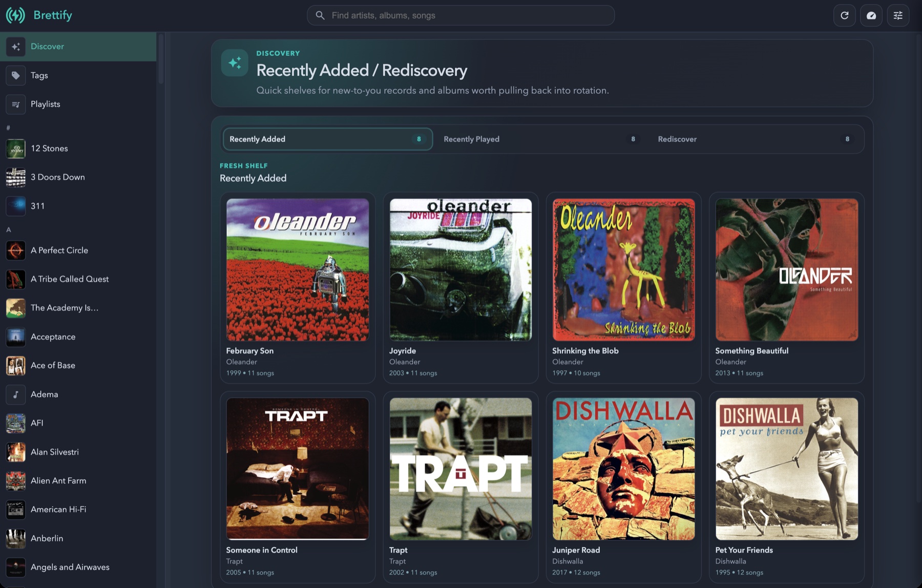Open the Trapt self-titled album cover
This screenshot has height=588, width=922.
[460, 469]
